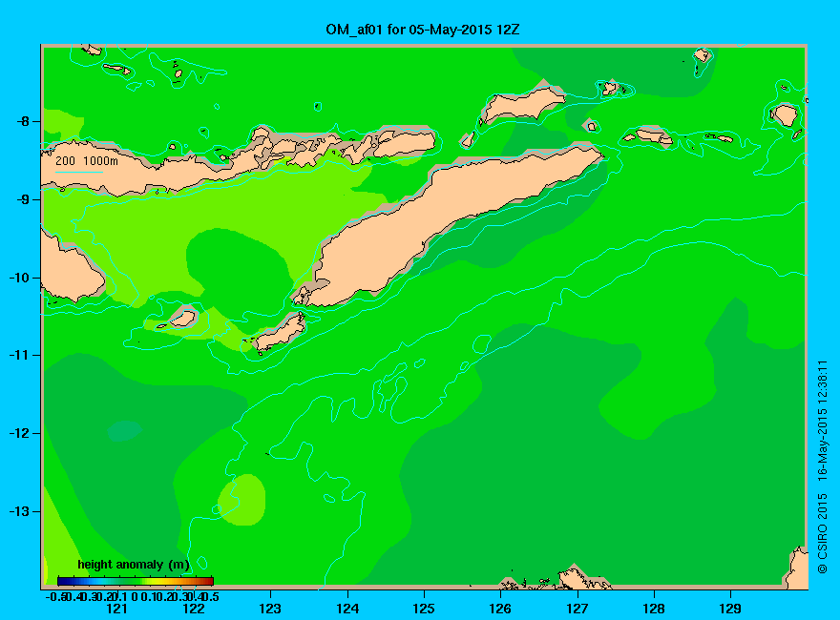The height and width of the screenshot is (620, 840).
Task: Click the light-green circular eddy near 122E 13S
Action: pos(242,500)
